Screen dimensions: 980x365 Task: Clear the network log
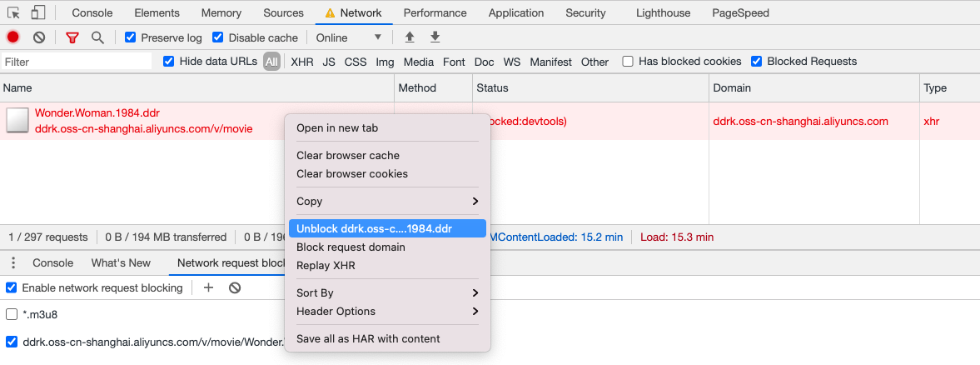39,37
